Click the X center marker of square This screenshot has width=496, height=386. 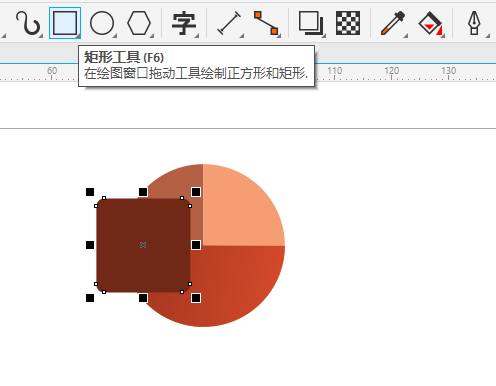(143, 245)
